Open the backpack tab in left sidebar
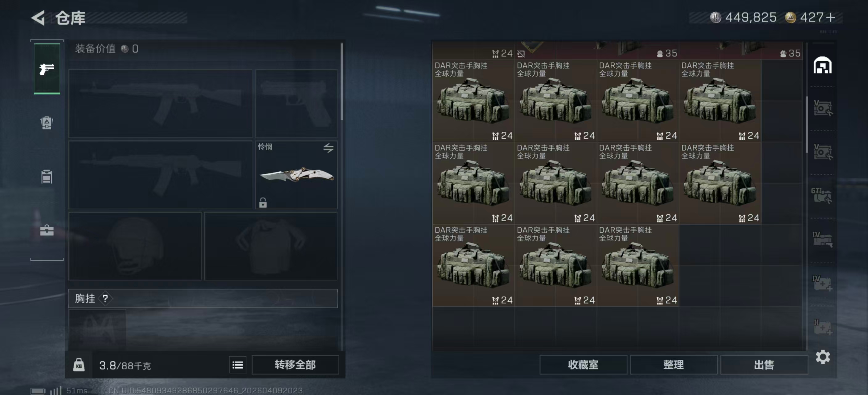This screenshot has height=395, width=868. click(47, 123)
